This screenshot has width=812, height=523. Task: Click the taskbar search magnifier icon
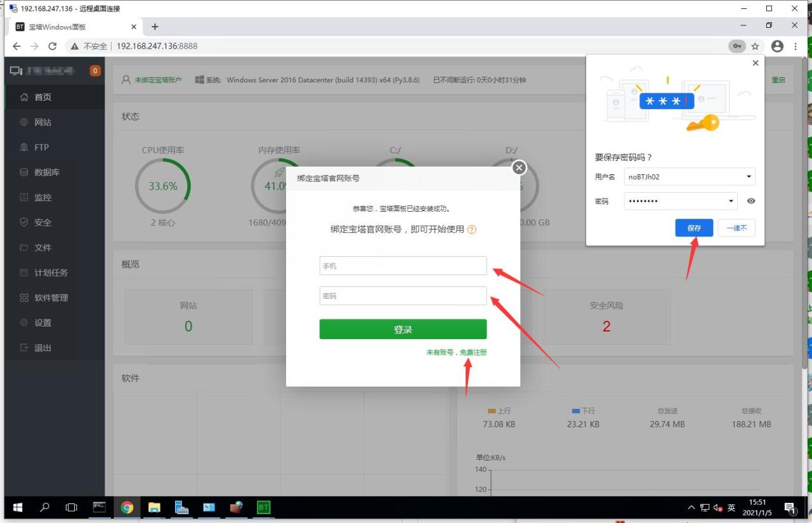[x=45, y=507]
